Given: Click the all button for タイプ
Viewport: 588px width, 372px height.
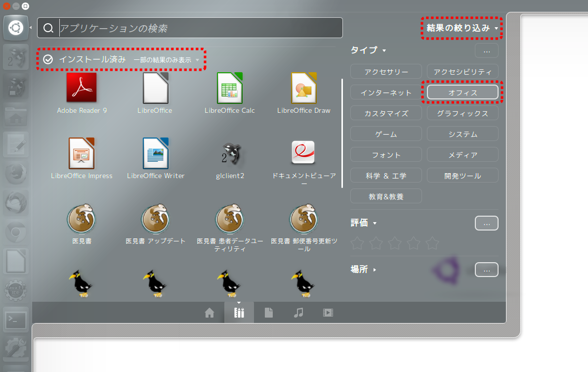Looking at the screenshot, I should click(486, 50).
